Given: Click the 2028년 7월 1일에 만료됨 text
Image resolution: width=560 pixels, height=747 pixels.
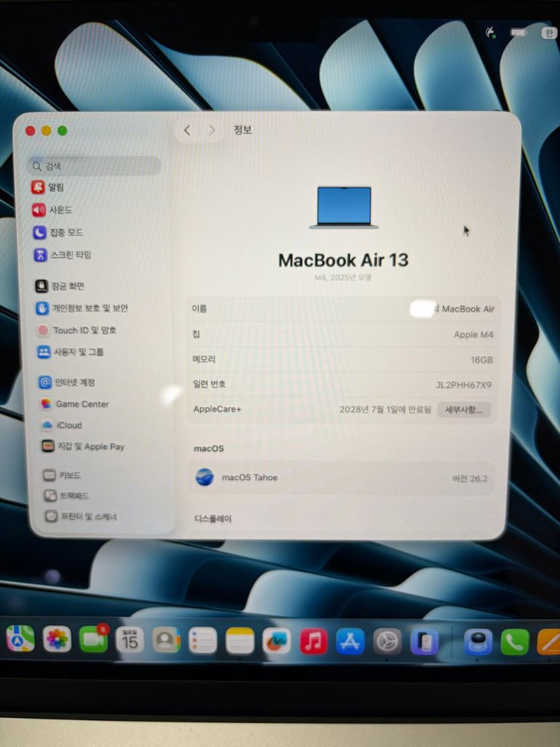Looking at the screenshot, I should pyautogui.click(x=385, y=409).
